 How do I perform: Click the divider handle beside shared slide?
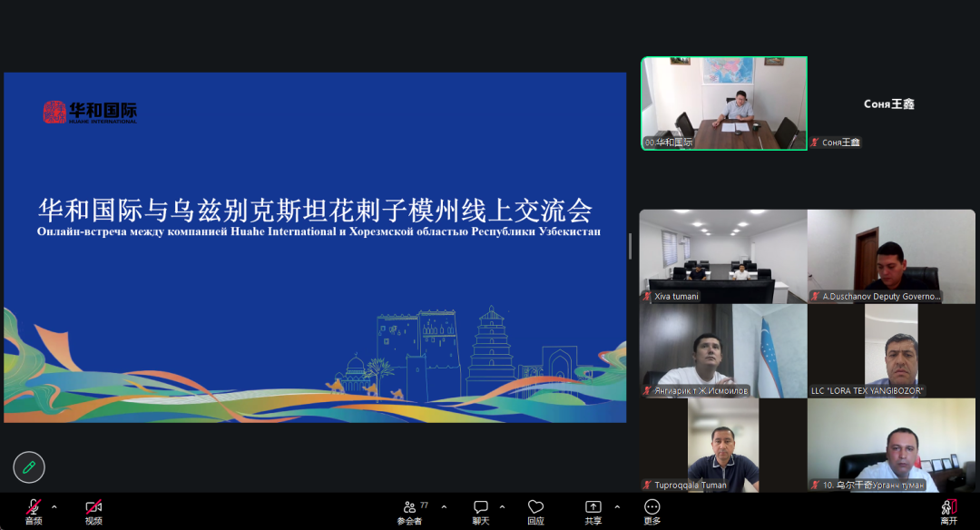[630, 246]
